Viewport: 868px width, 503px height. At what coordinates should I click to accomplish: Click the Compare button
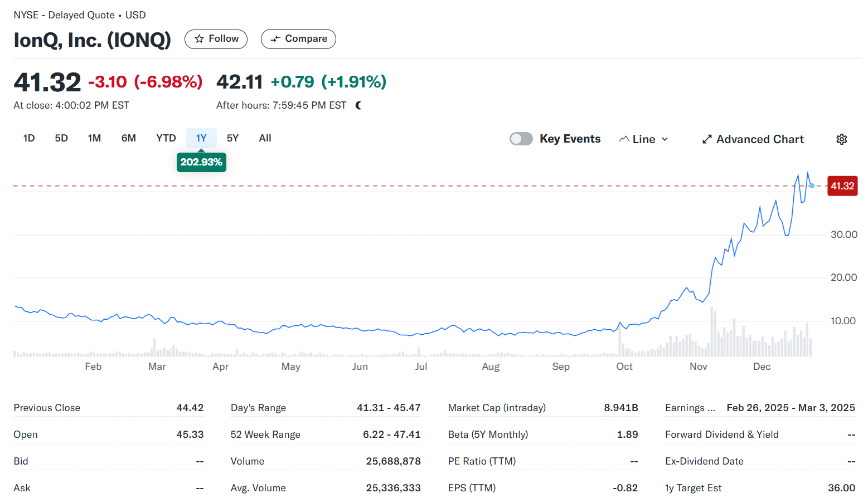298,39
